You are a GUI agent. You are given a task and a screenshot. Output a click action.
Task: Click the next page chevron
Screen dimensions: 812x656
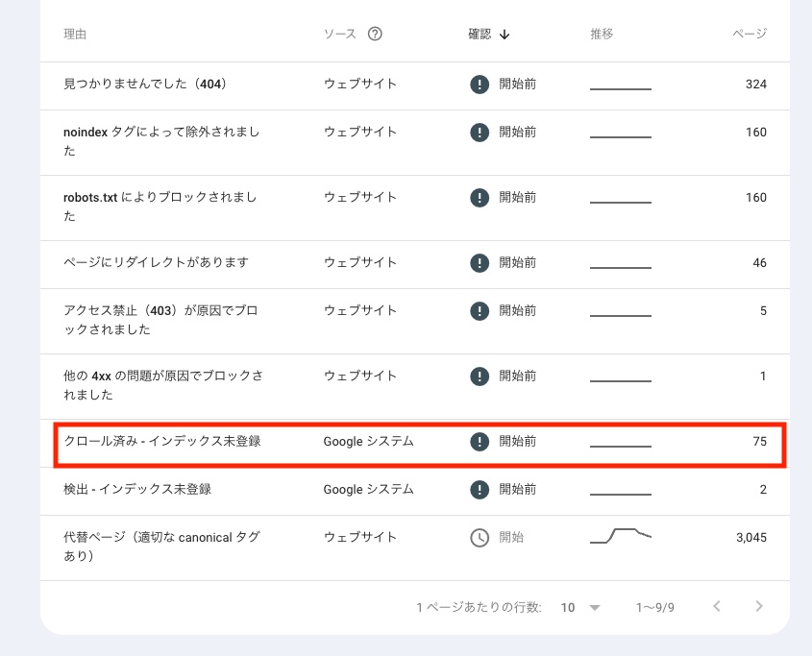click(759, 607)
